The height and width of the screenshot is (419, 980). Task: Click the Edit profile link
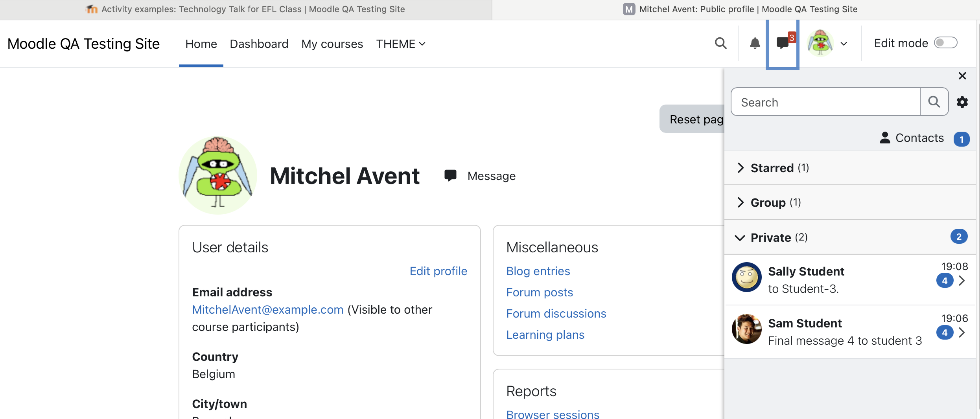438,271
